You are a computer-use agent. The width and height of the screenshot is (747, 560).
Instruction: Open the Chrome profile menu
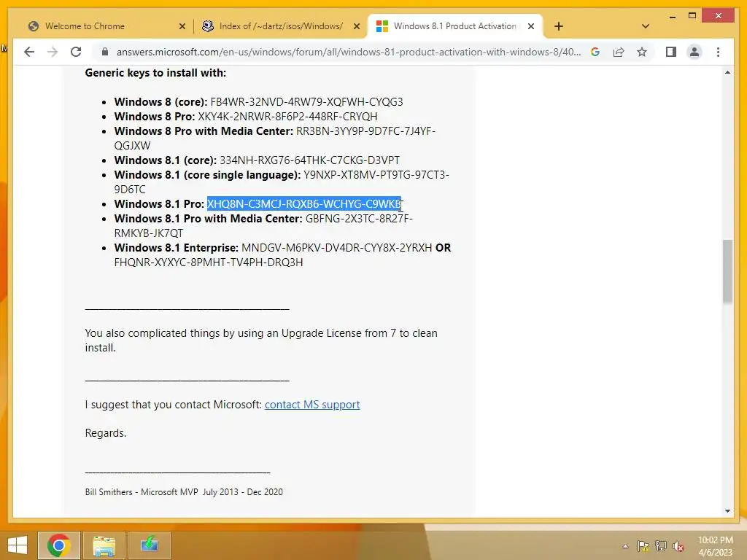pyautogui.click(x=694, y=52)
